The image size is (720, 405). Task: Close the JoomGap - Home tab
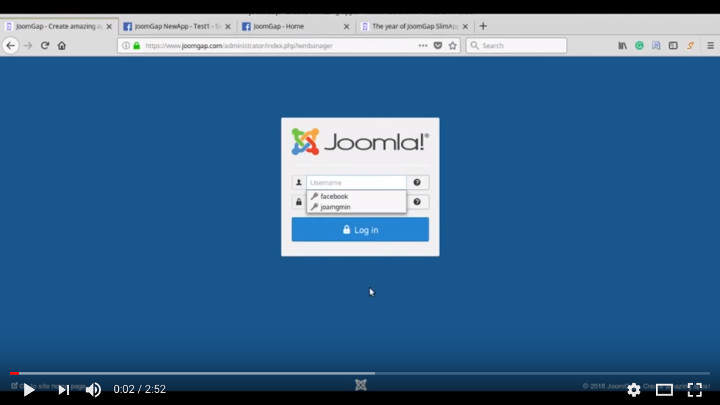[347, 27]
